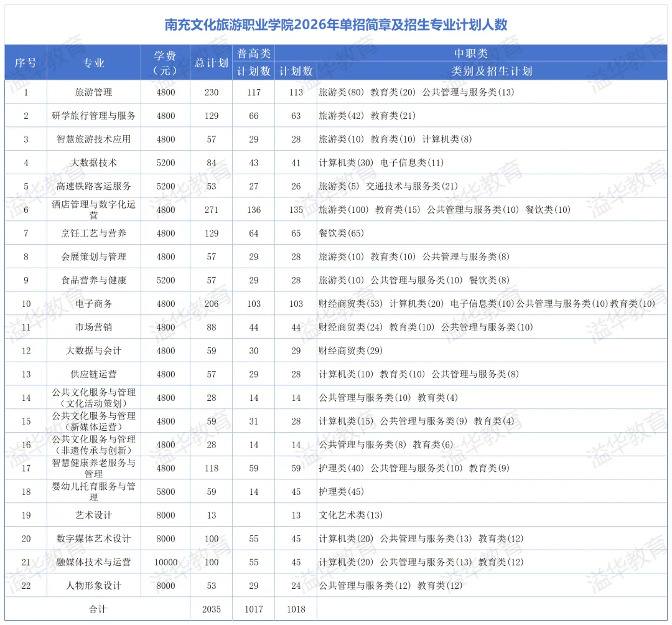The image size is (672, 625).
Task: Click the 婴幼儿托育服务与管理 major cell
Action: pyautogui.click(x=94, y=492)
